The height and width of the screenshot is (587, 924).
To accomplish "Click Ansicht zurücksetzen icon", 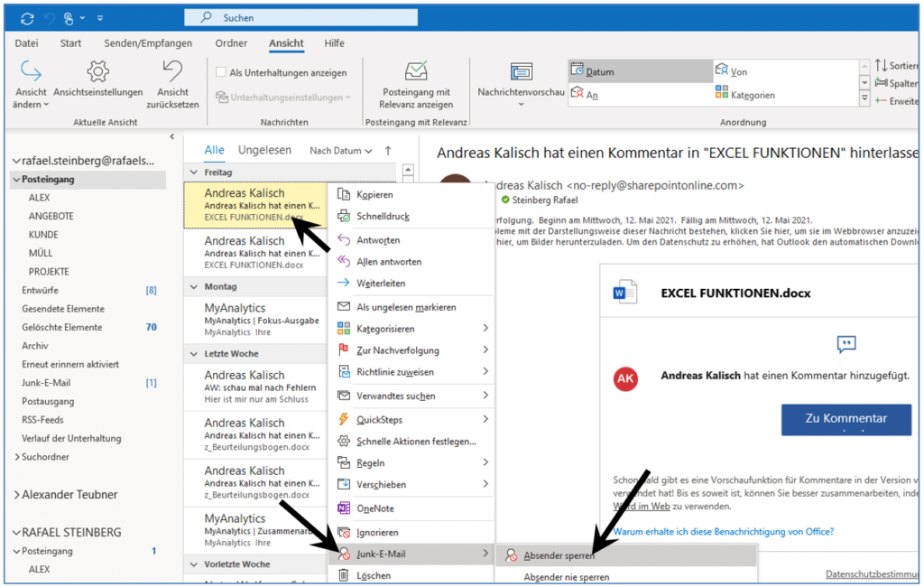I will (172, 71).
